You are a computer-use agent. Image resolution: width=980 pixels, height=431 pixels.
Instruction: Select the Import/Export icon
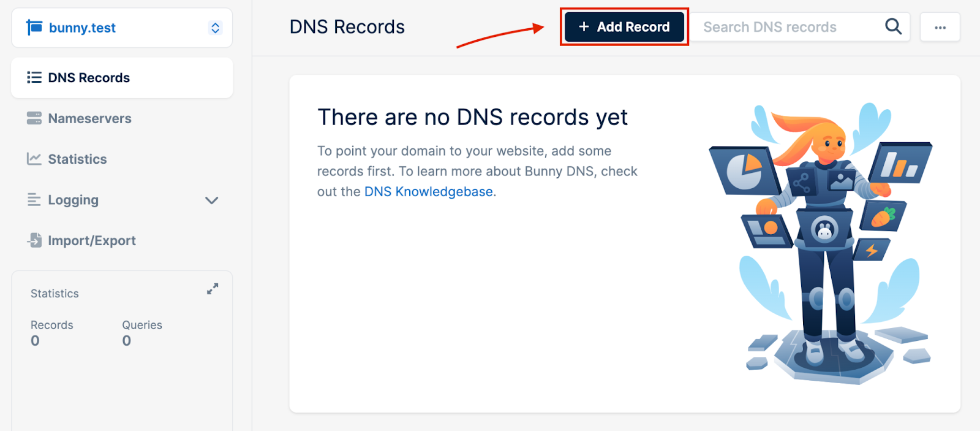(34, 240)
